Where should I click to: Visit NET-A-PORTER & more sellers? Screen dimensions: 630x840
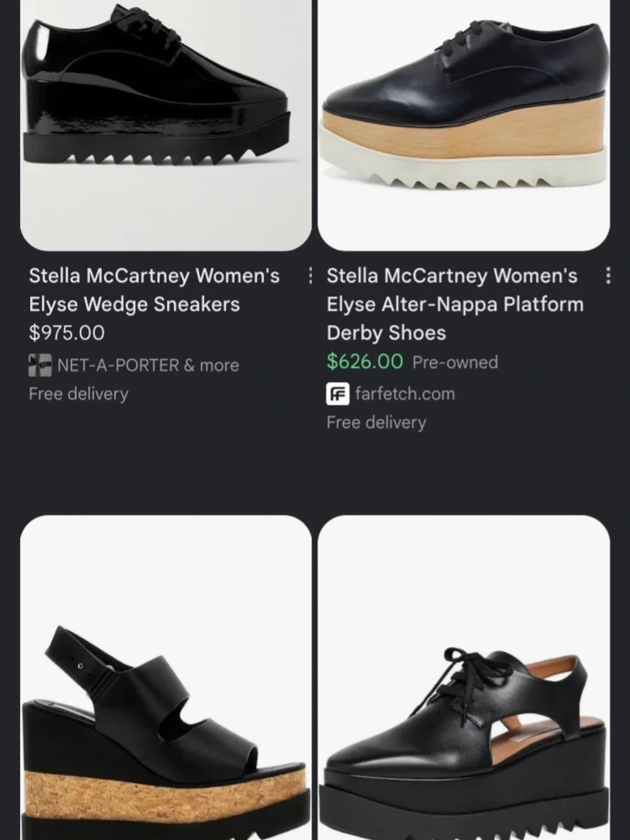click(148, 365)
